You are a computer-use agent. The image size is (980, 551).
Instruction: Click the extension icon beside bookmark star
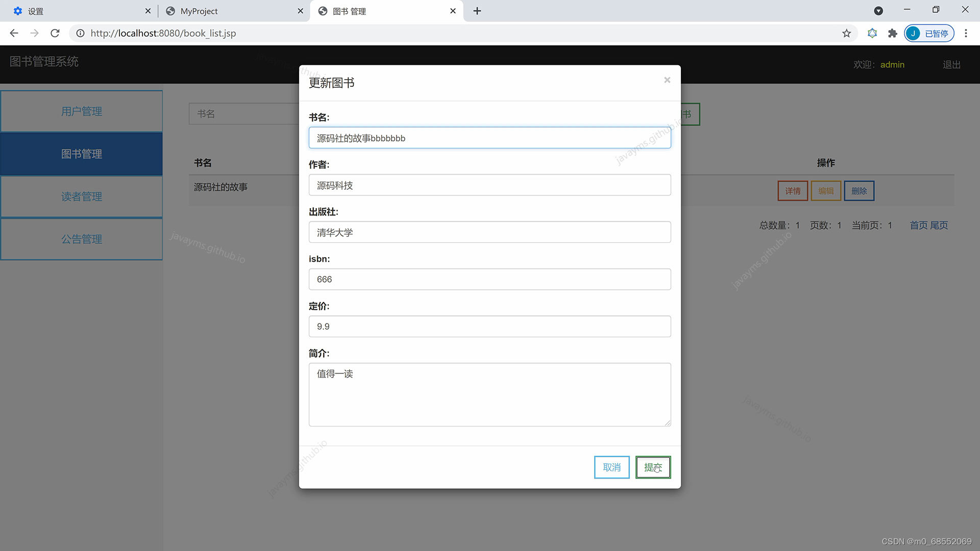[872, 33]
